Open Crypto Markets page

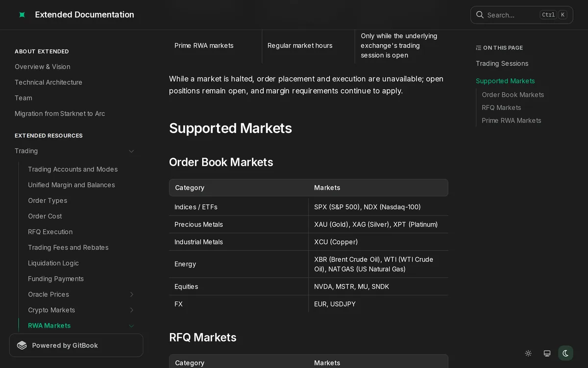(51, 310)
